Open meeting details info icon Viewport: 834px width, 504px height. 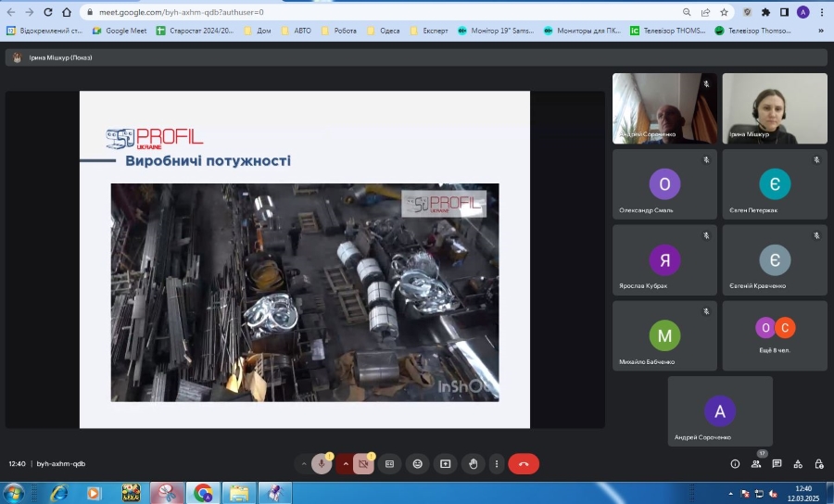[735, 463]
